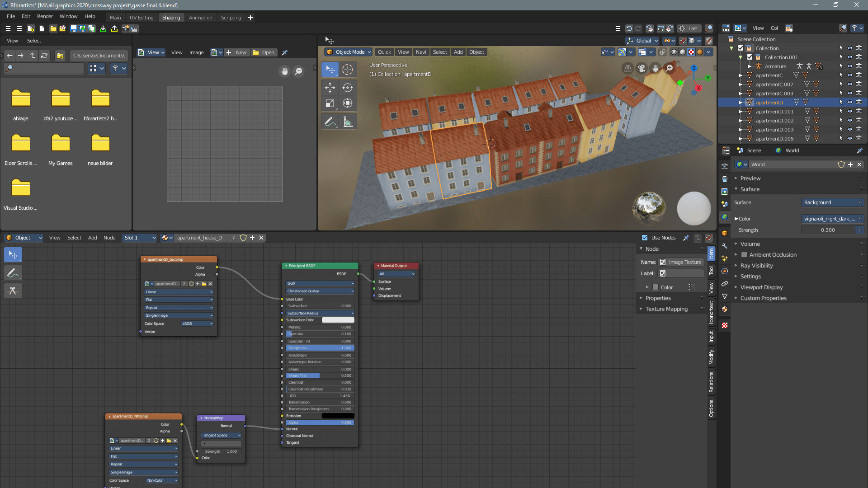Open the Background surface shader dropdown
The height and width of the screenshot is (488, 868).
pyautogui.click(x=832, y=202)
